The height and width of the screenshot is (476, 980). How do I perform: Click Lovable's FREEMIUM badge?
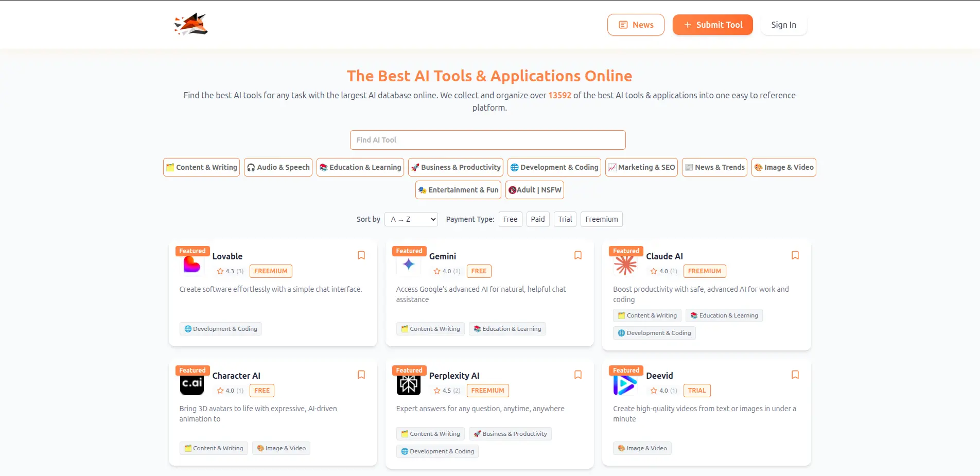pyautogui.click(x=271, y=271)
